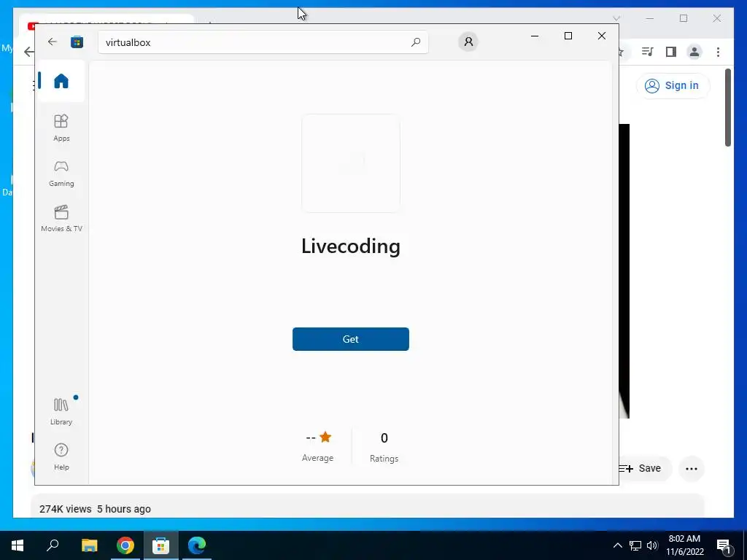Viewport: 747px width, 560px height.
Task: Open the Apps section in Store sidebar
Action: (61, 128)
